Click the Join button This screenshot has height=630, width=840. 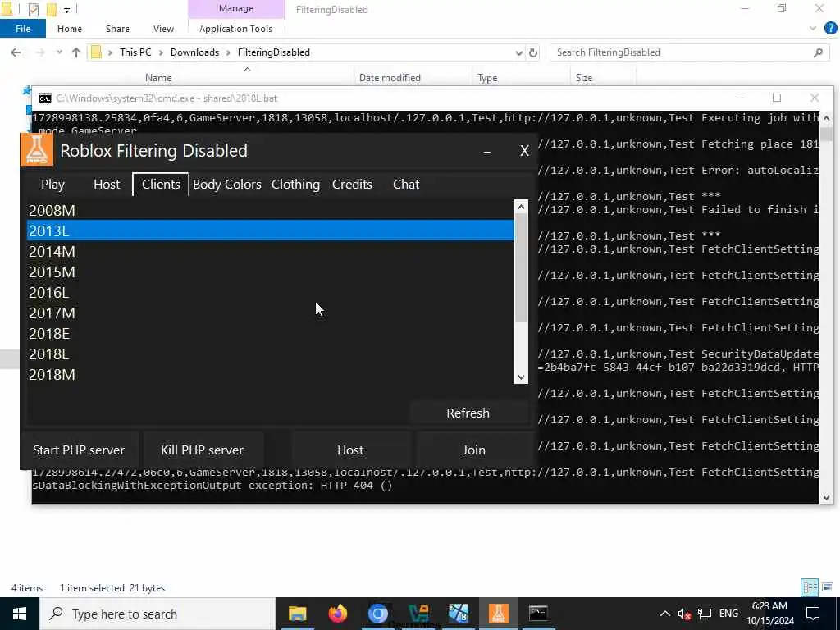474,450
